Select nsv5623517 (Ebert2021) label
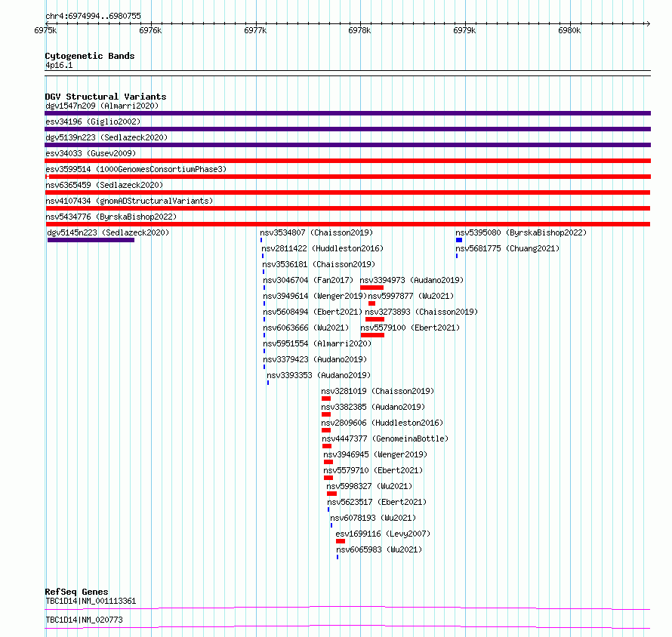672x637 pixels. [x=377, y=502]
